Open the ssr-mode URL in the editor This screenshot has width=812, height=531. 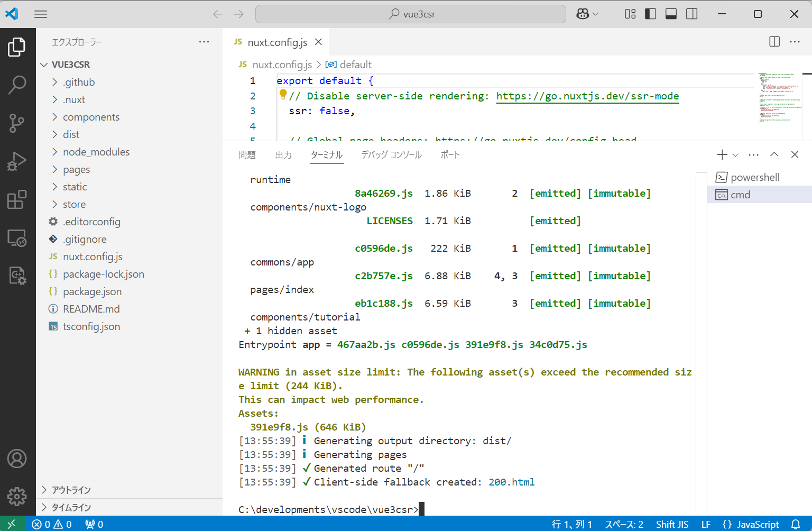point(587,96)
